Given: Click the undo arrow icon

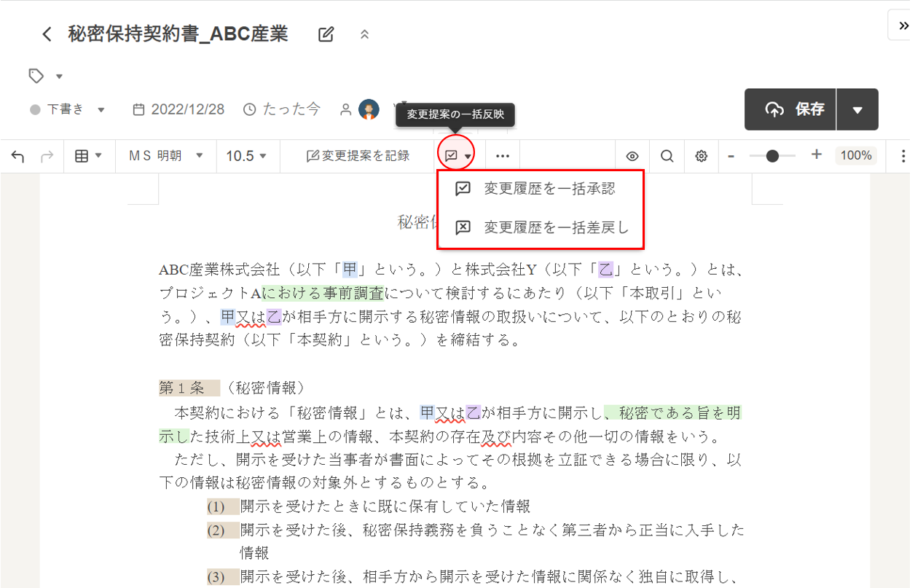Looking at the screenshot, I should [18, 156].
